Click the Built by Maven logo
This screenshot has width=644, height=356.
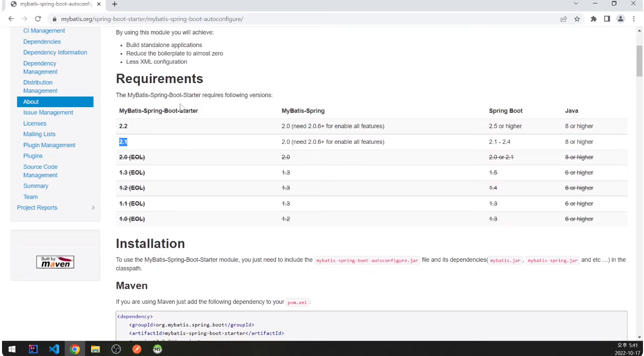pos(55,262)
